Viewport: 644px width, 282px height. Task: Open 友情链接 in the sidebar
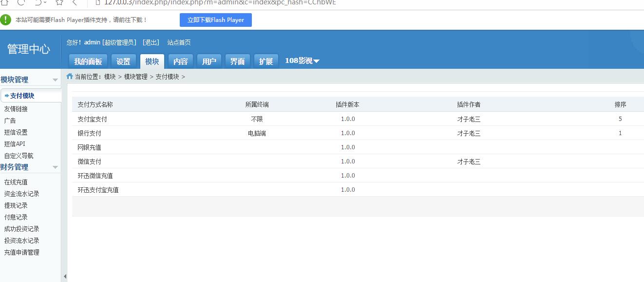click(x=16, y=109)
